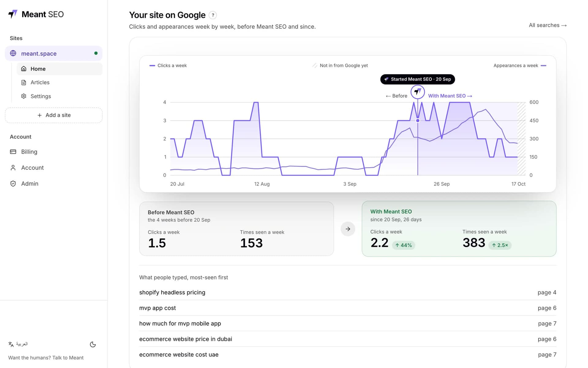Click the round arrow button between the cards
Viewport: 588px width, 368px height.
[348, 229]
